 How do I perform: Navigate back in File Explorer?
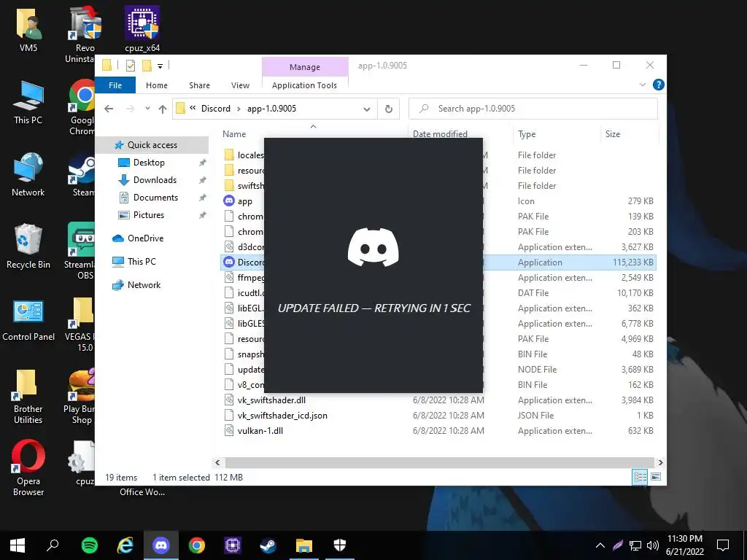(109, 109)
